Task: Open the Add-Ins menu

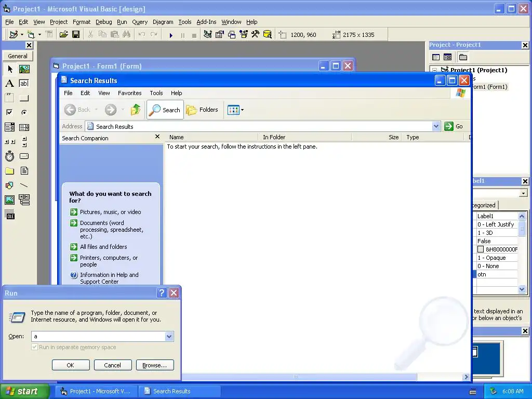Action: (206, 22)
